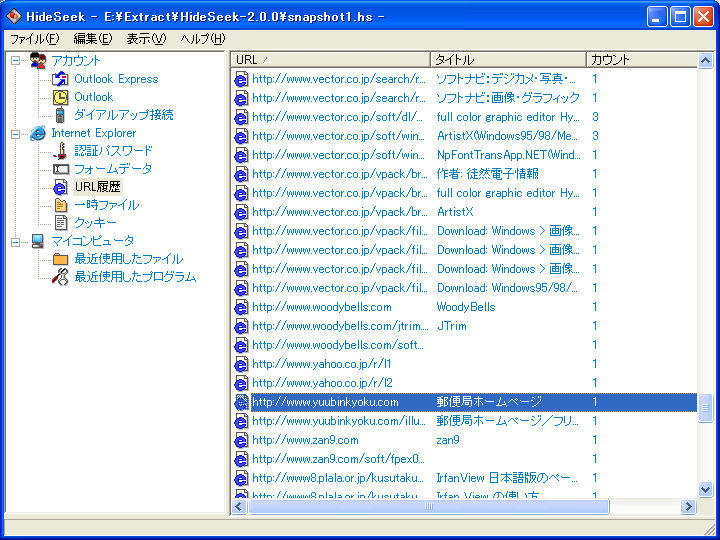Select the www.woodybells.com/soft... URL row
The width and height of the screenshot is (720, 540).
(338, 345)
